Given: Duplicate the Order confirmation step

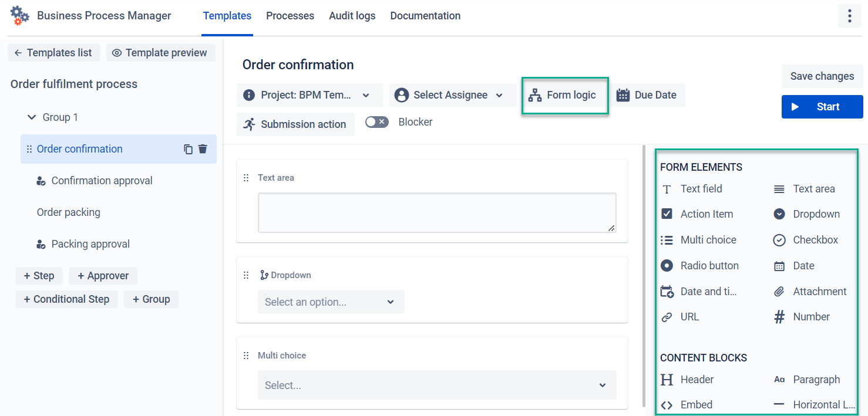Looking at the screenshot, I should point(188,149).
